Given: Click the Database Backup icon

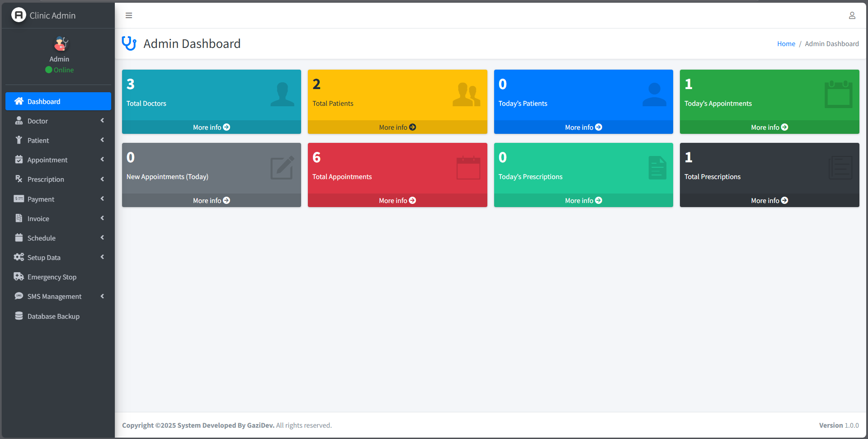Looking at the screenshot, I should coord(19,316).
